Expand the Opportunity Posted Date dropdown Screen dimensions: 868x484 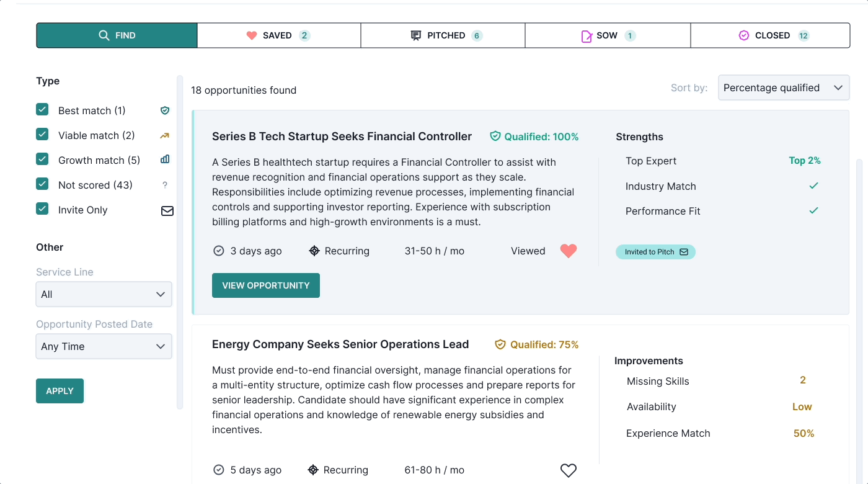(104, 346)
